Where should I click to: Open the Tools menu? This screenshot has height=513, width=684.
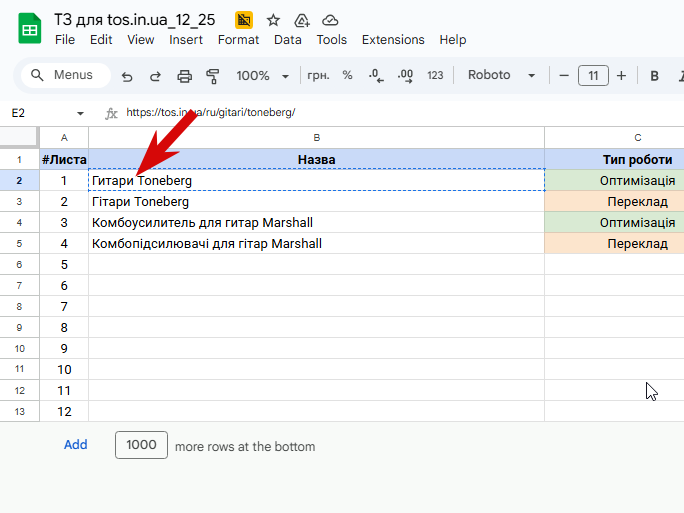point(332,40)
